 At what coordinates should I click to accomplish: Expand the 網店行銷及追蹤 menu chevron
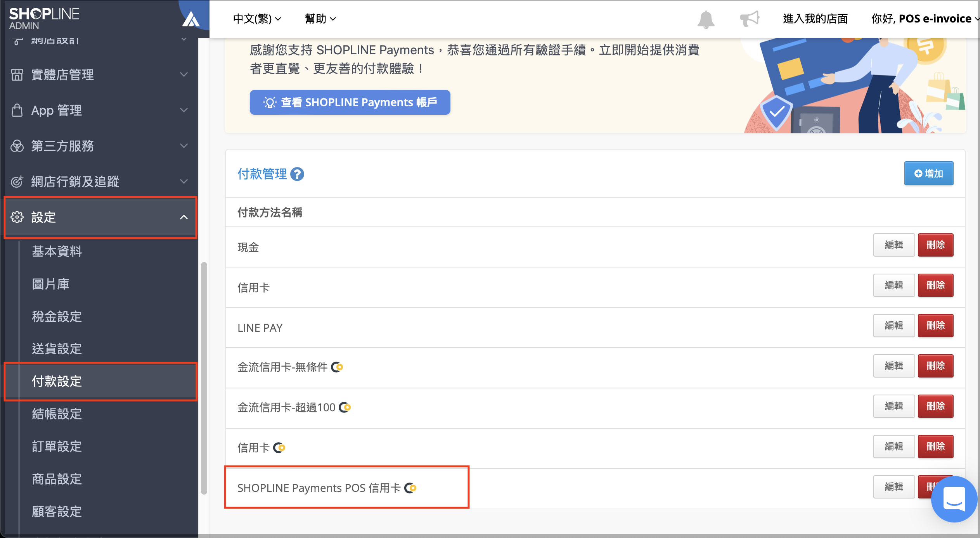184,181
